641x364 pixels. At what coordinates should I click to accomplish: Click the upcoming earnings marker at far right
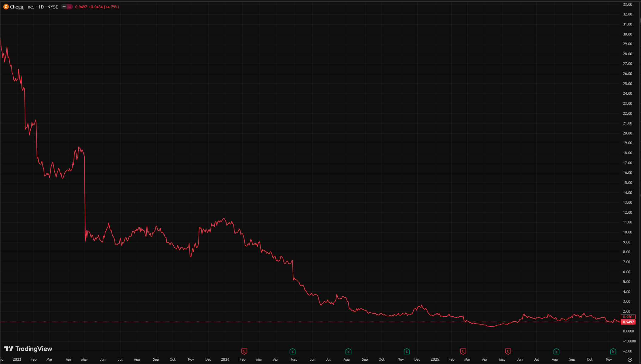coord(613,351)
